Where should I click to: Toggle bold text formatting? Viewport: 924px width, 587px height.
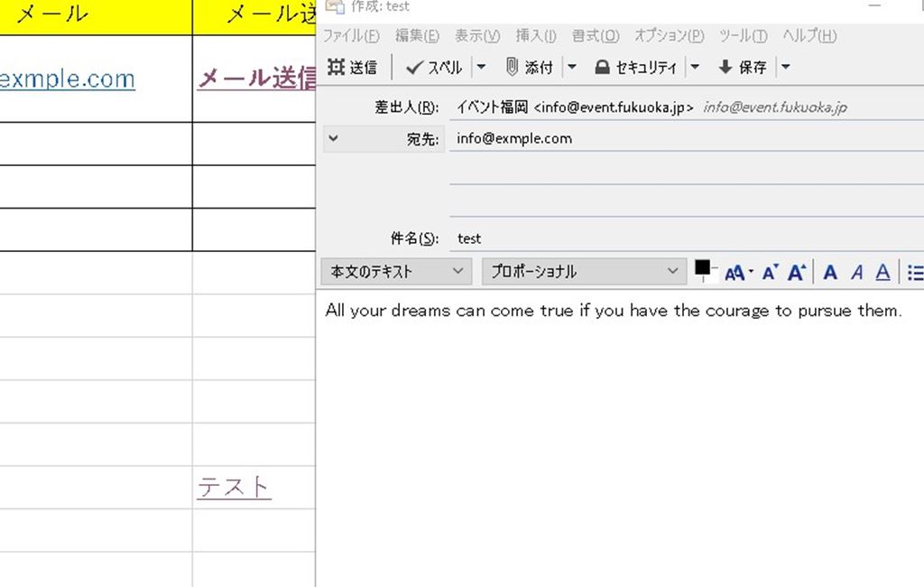point(830,272)
